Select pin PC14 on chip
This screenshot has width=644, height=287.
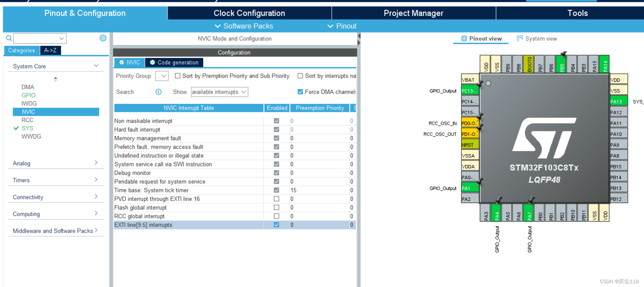470,102
